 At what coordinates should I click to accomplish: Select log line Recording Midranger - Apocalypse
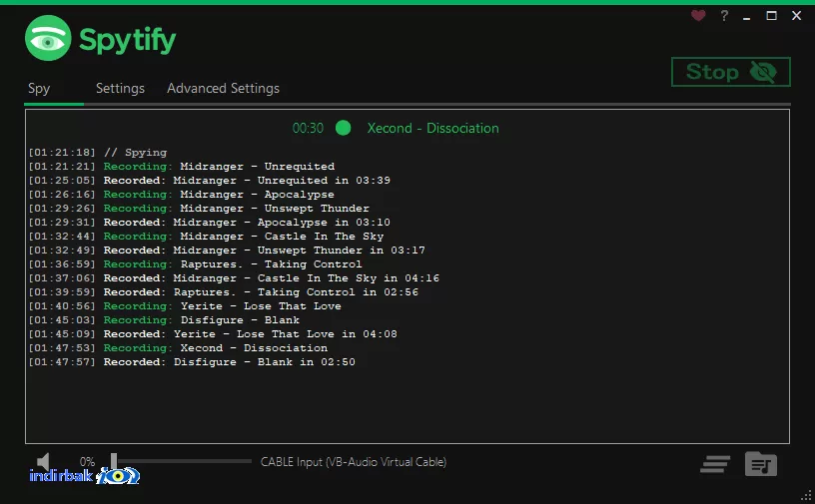click(182, 195)
